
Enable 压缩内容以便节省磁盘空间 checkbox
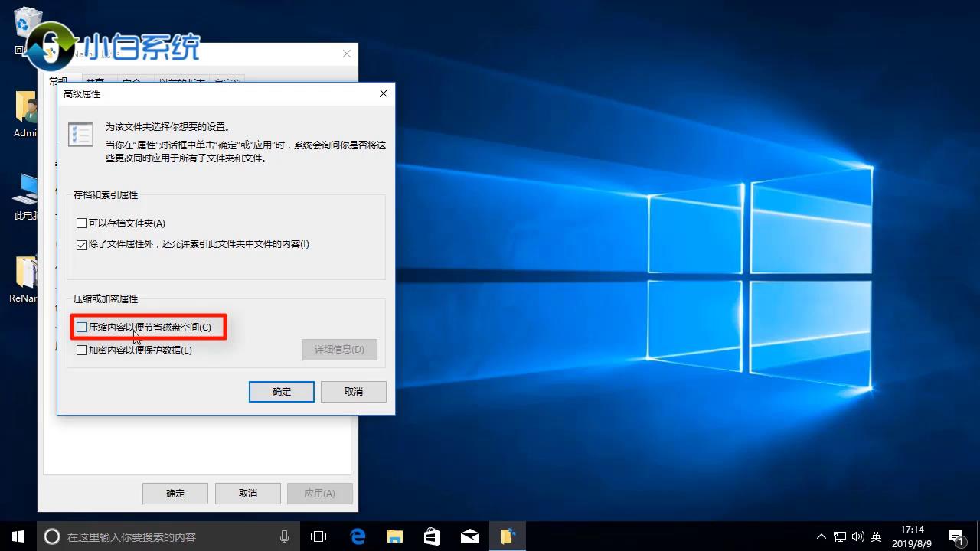tap(81, 327)
